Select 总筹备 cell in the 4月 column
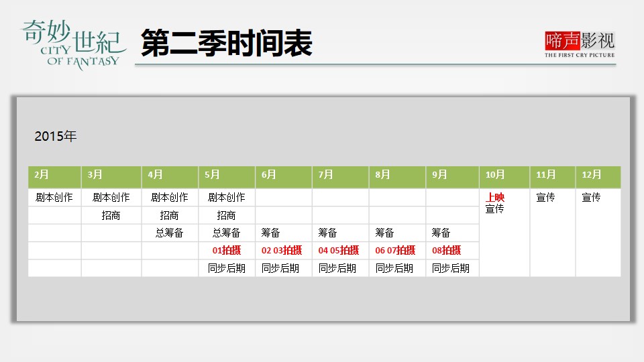 (170, 233)
